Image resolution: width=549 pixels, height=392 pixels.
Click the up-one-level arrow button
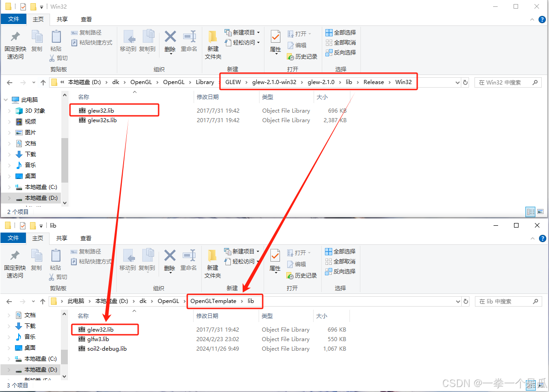point(43,82)
